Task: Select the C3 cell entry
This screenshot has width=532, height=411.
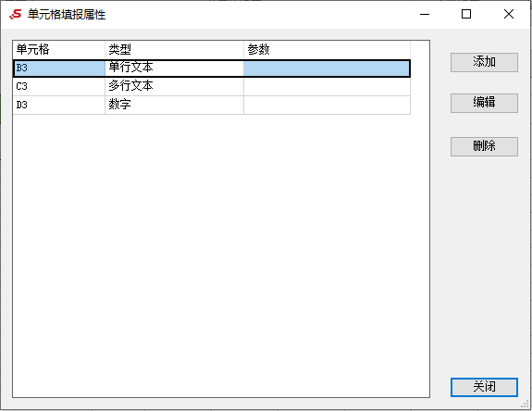Action: 59,86
